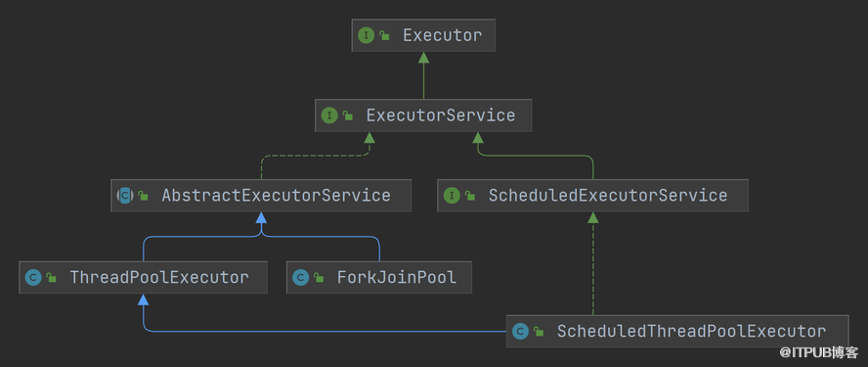
Task: Select the ThreadPoolExecutor node
Action: coord(144,277)
